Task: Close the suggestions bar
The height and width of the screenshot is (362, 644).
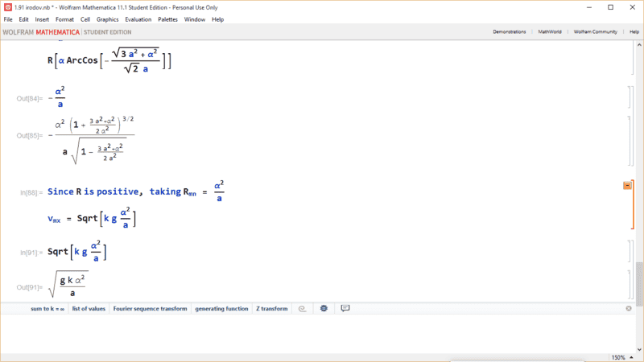Action: (x=630, y=308)
